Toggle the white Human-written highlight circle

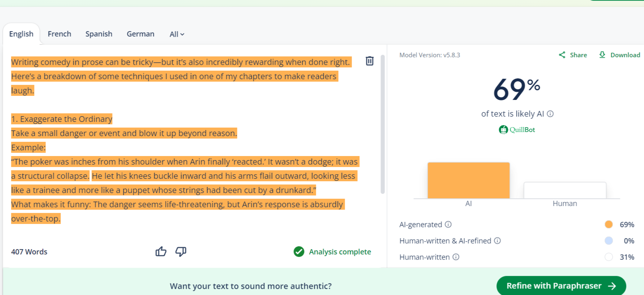(609, 257)
